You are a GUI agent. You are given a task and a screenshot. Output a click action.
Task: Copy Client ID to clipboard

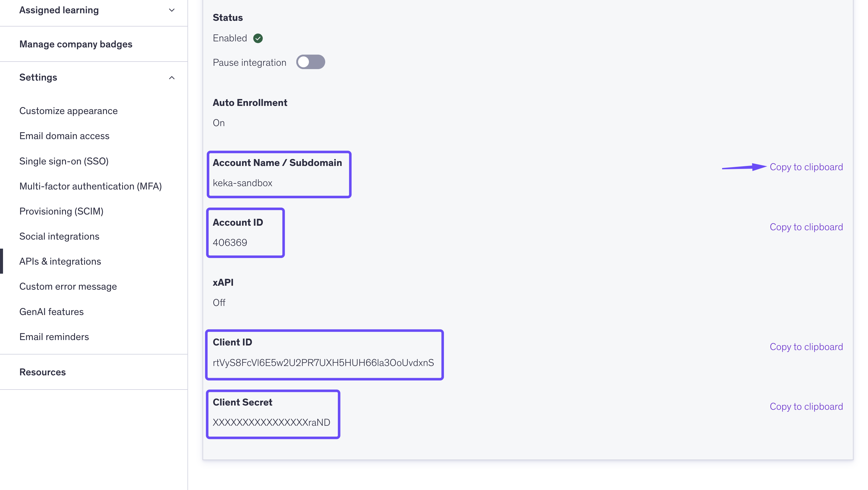[x=806, y=347]
